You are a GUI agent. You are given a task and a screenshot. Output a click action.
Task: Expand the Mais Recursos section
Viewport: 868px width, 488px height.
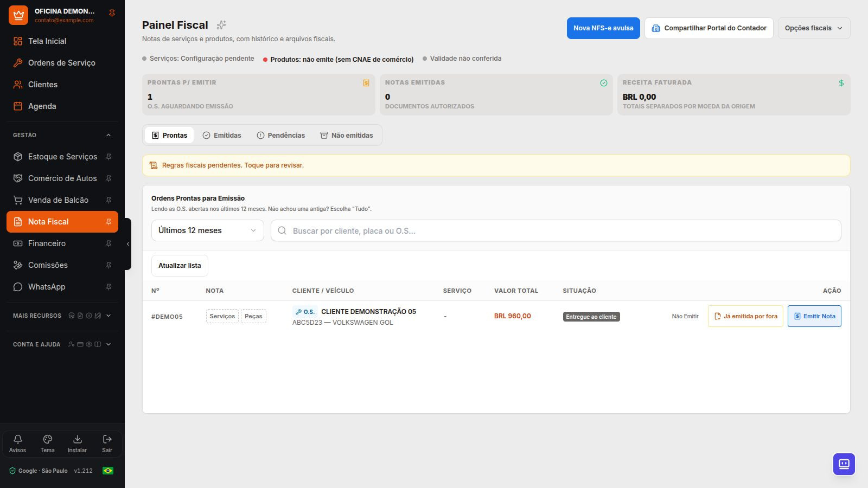[x=62, y=316]
